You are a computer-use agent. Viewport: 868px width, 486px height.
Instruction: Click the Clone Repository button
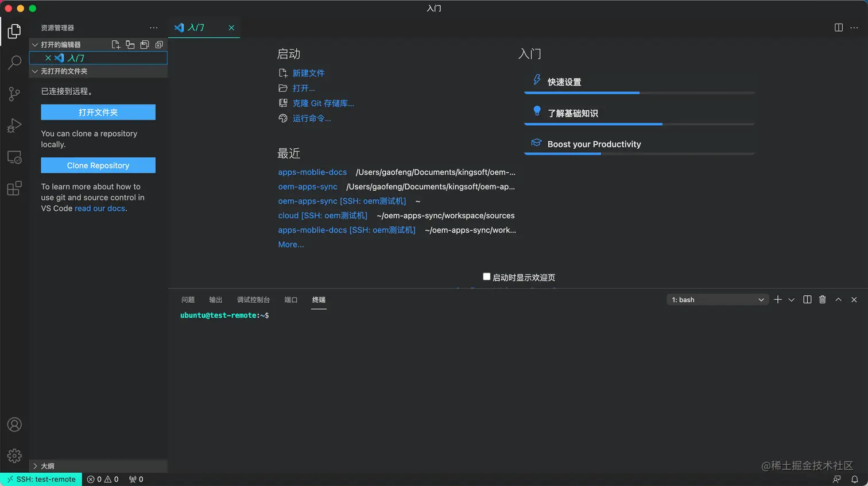[x=98, y=165]
